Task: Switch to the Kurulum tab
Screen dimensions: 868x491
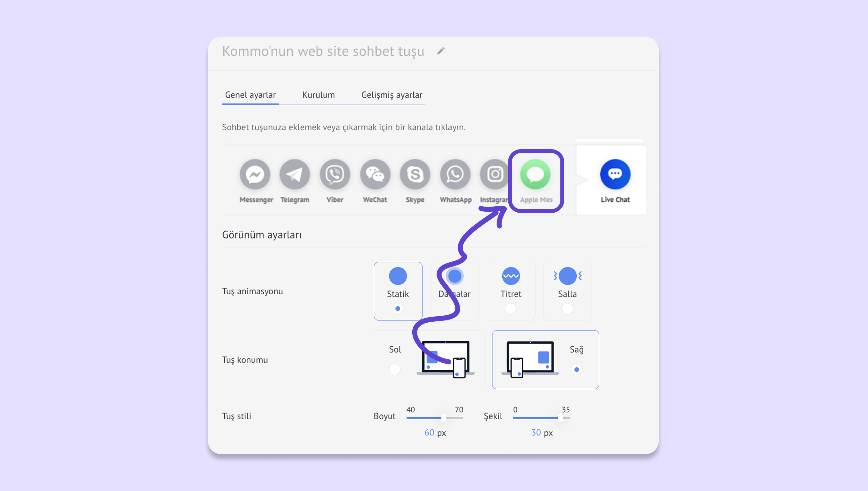Action: coord(318,95)
